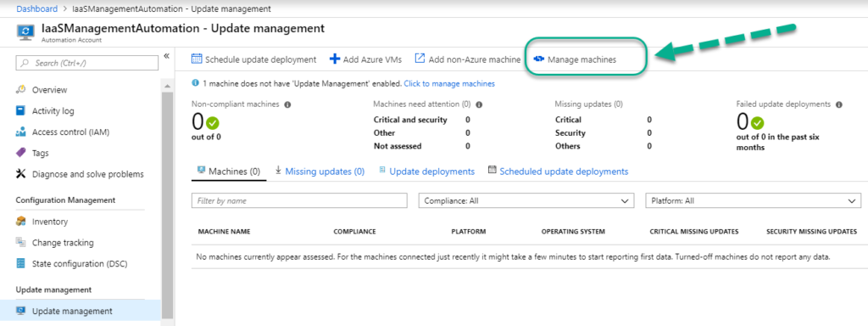Click the Missing updates Security row
Image resolution: width=868 pixels, height=326 pixels.
click(604, 133)
